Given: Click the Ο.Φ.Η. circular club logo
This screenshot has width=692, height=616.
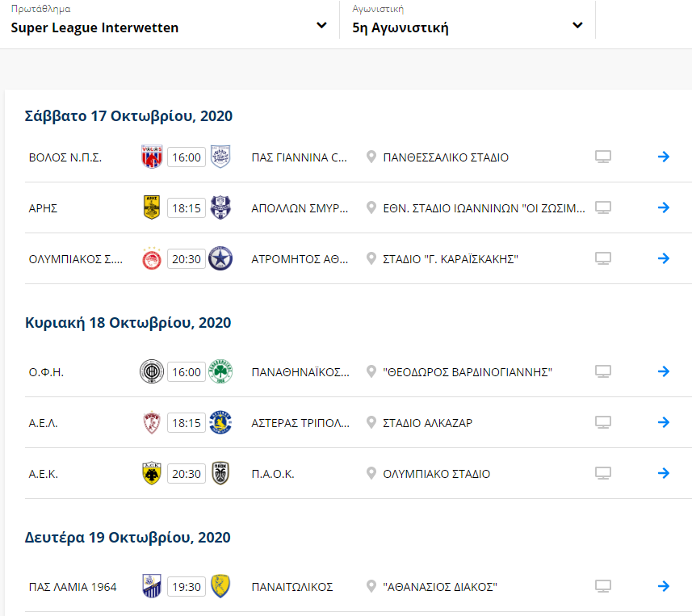Looking at the screenshot, I should click(151, 371).
